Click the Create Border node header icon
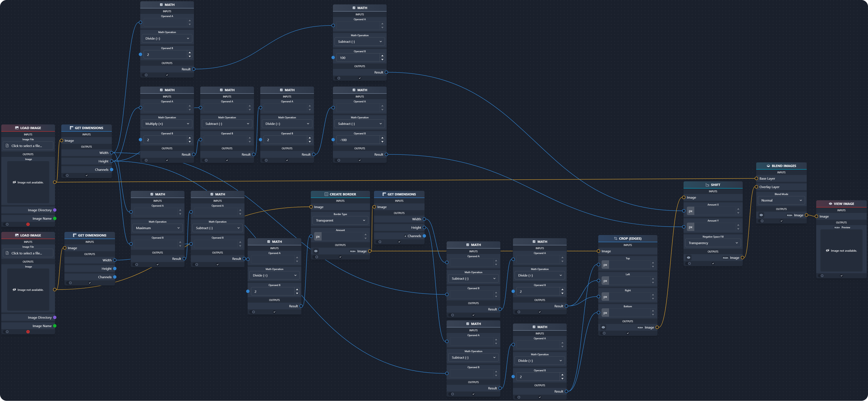 (x=326, y=194)
